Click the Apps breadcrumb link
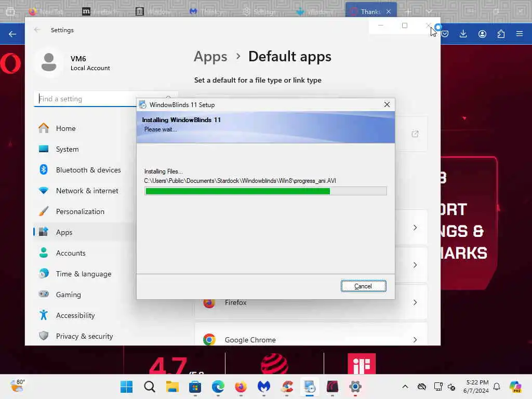 (x=210, y=57)
